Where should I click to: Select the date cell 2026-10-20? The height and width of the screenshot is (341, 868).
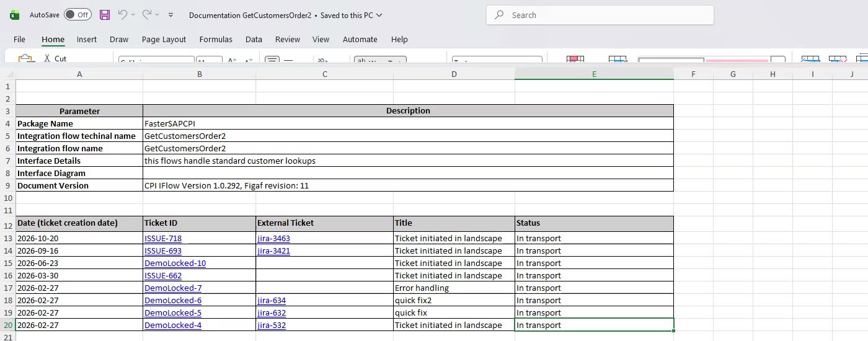[x=79, y=238]
